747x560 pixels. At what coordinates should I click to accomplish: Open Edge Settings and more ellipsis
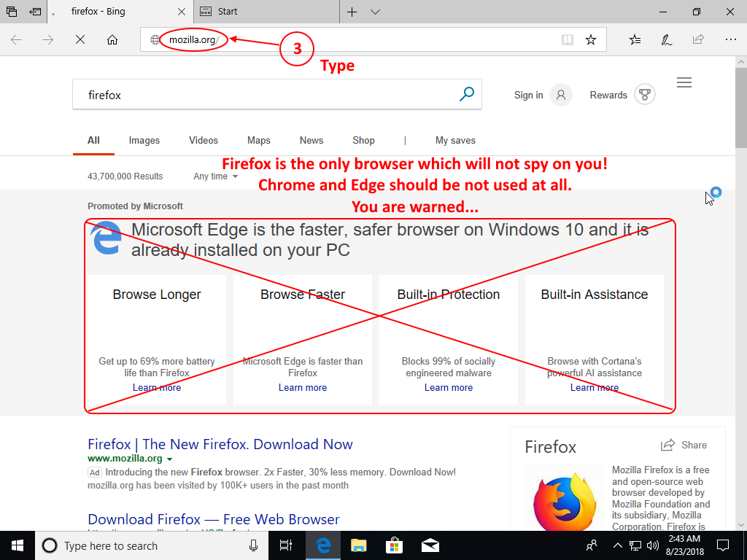(730, 40)
